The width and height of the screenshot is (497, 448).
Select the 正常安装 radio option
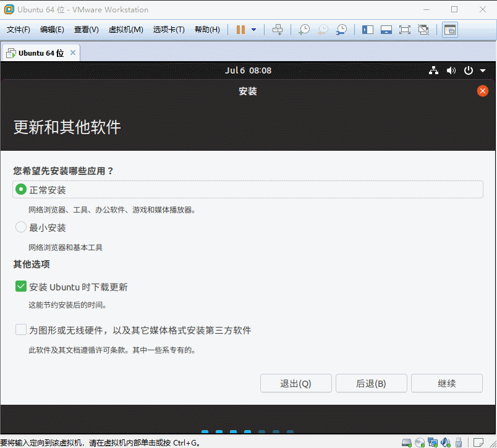pyautogui.click(x=22, y=190)
